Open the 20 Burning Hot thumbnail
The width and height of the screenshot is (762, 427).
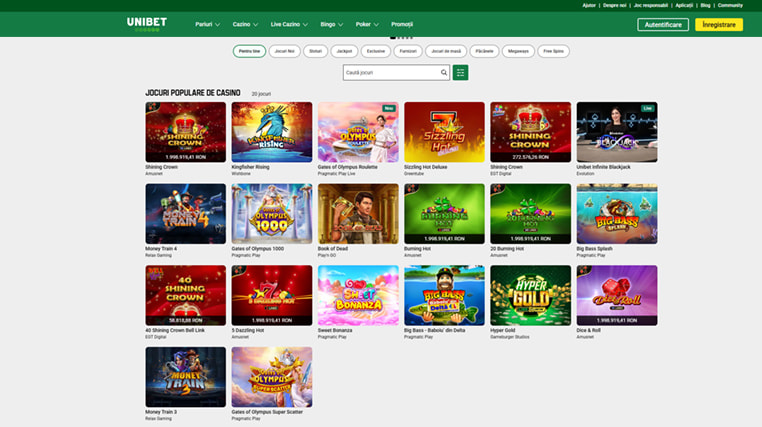[x=531, y=214]
